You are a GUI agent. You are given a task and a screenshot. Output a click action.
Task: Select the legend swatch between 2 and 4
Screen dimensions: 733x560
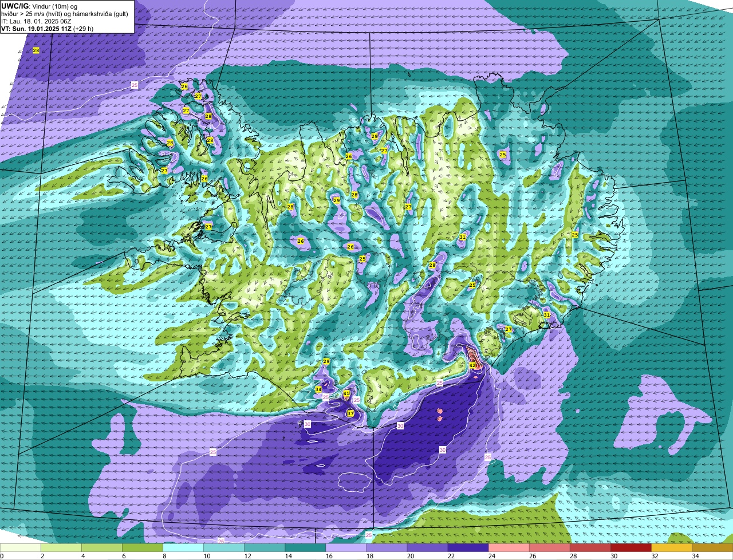61,547
